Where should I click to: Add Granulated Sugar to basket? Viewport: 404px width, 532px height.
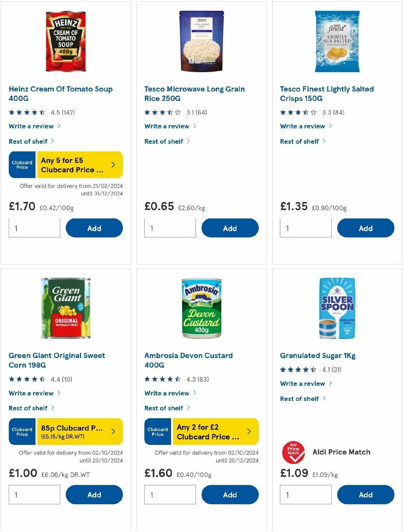pyautogui.click(x=366, y=495)
